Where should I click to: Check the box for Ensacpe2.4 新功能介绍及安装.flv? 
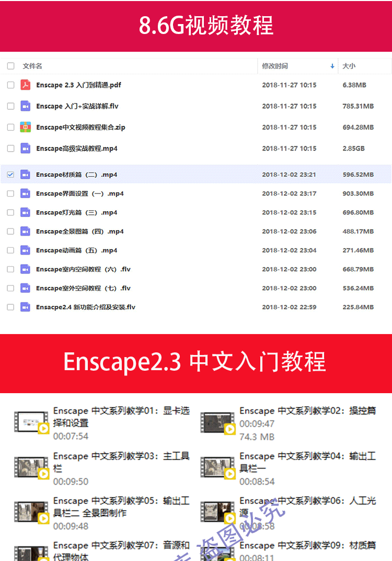[x=11, y=307]
